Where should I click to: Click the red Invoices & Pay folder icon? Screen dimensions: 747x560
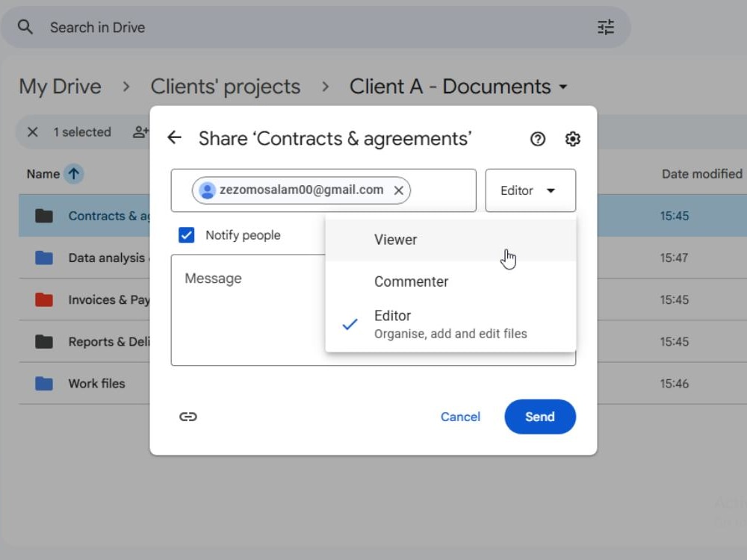(44, 299)
